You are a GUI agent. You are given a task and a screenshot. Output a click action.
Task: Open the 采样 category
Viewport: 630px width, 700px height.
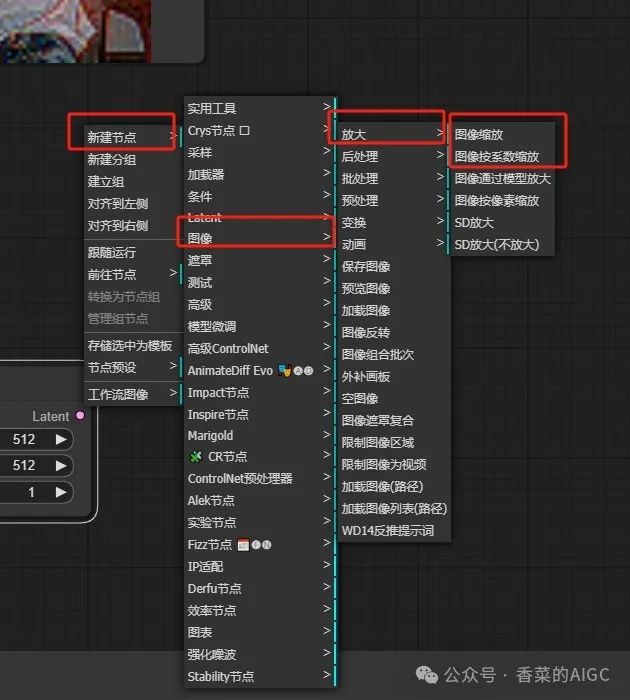pyautogui.click(x=259, y=152)
